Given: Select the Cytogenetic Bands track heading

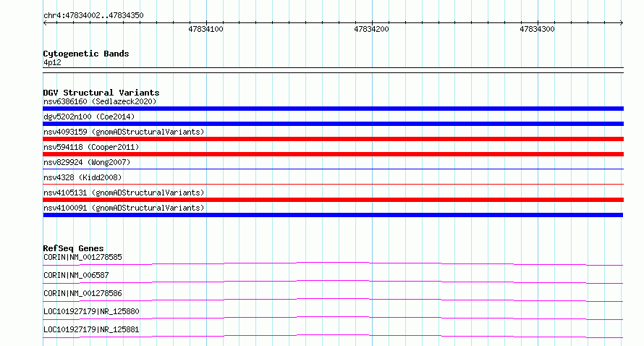Looking at the screenshot, I should click(86, 54).
